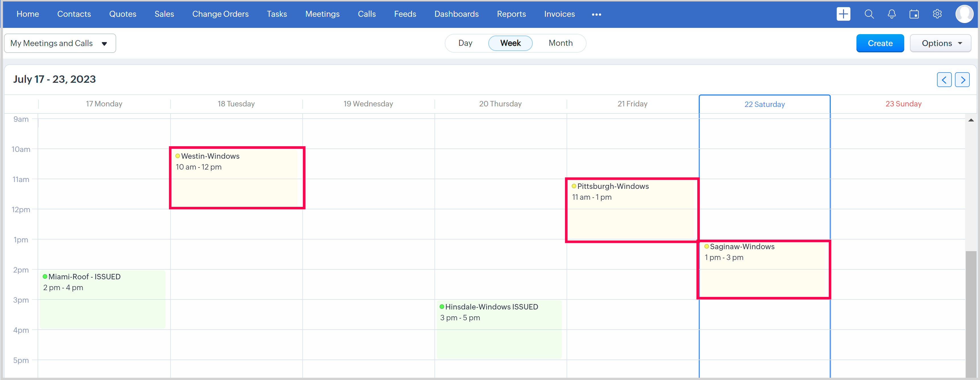The height and width of the screenshot is (380, 980).
Task: Go to previous week arrow
Action: coord(944,80)
